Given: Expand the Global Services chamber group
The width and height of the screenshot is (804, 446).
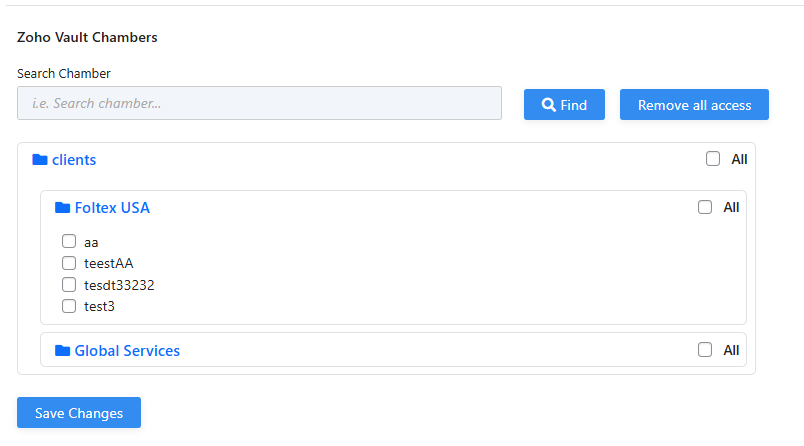Looking at the screenshot, I should tap(127, 351).
